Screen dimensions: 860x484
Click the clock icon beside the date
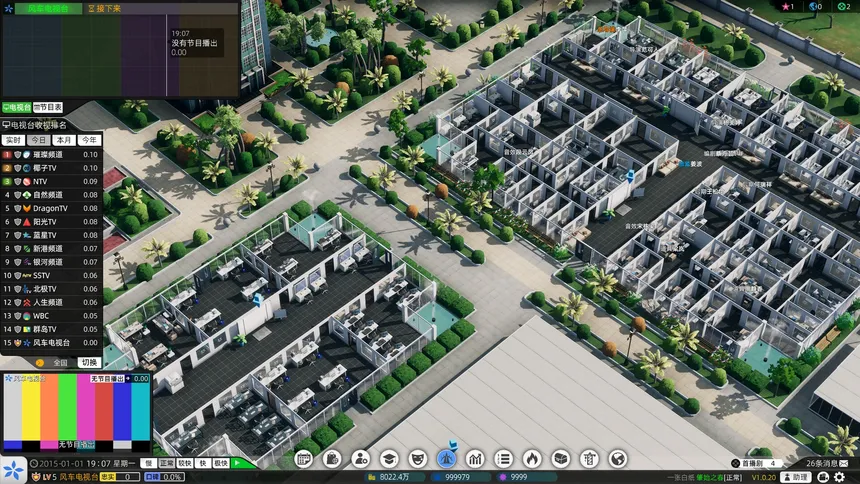pos(34,464)
